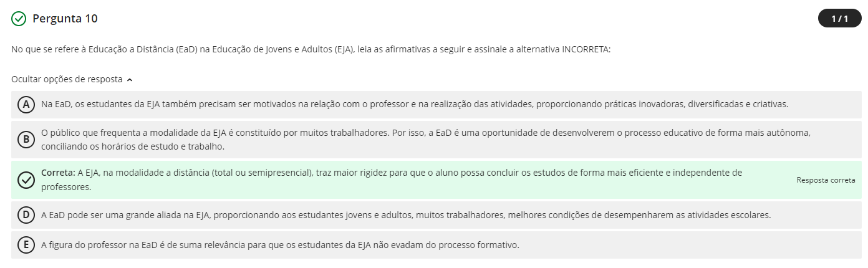Click the question statement about alternativa INCORRETA

point(311,49)
